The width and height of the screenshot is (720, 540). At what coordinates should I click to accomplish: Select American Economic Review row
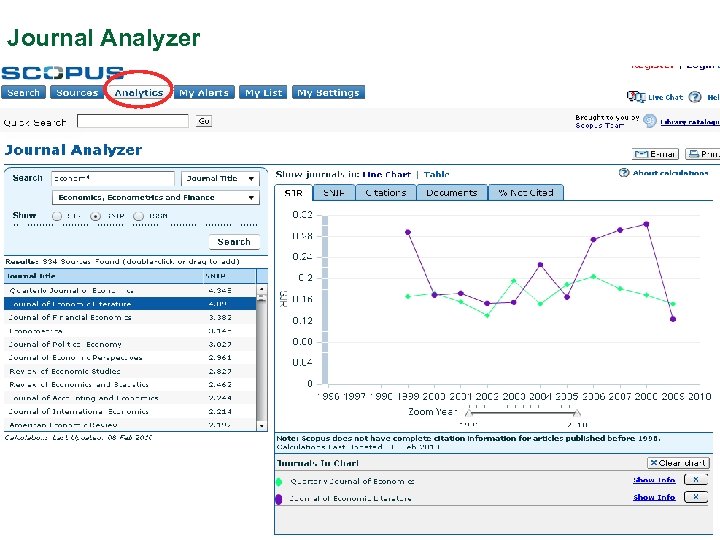130,425
